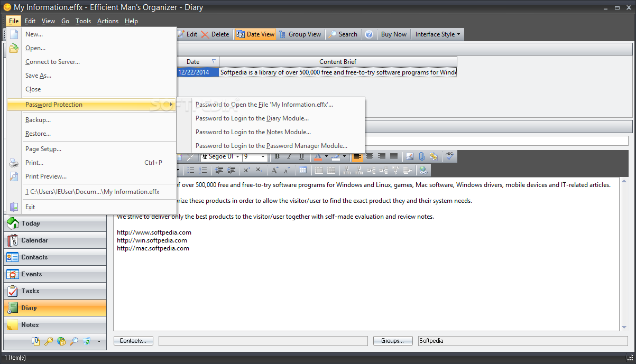
Task: Open the font size 9 dropdown
Action: point(263,157)
